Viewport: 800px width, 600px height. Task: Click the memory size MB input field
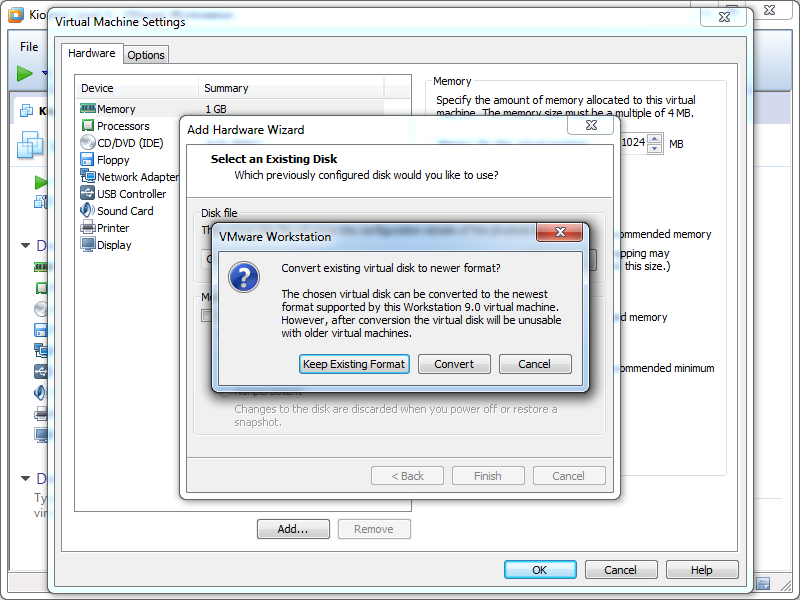click(x=633, y=144)
